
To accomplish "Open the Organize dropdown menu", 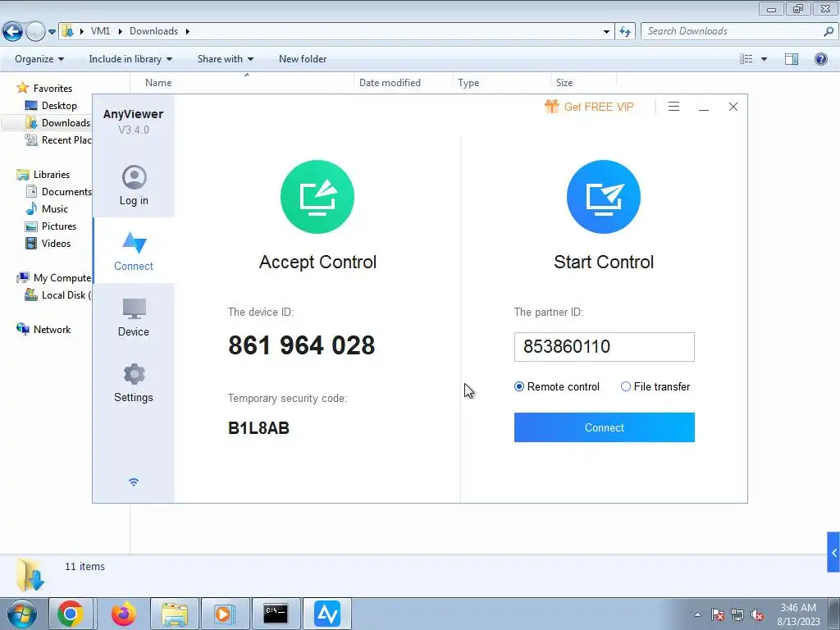I will tap(39, 59).
